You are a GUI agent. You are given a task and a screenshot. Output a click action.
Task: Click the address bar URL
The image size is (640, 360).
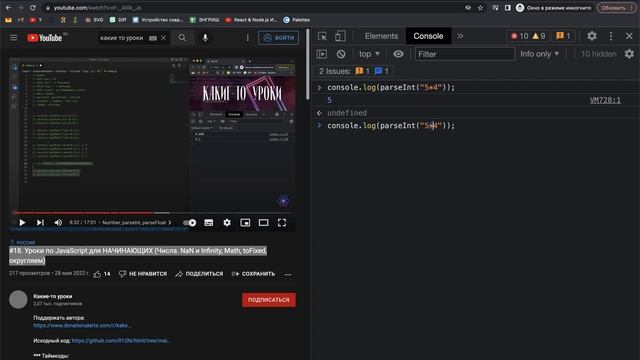click(x=97, y=8)
